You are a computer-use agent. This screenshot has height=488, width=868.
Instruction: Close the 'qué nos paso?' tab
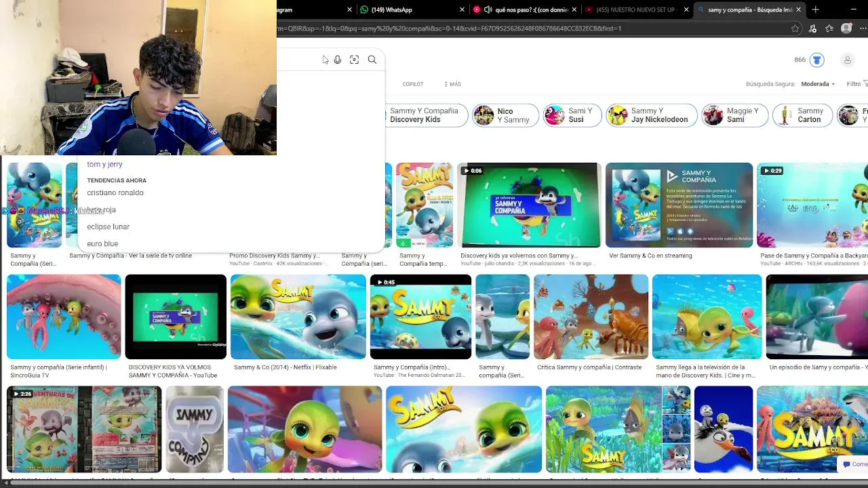click(575, 9)
